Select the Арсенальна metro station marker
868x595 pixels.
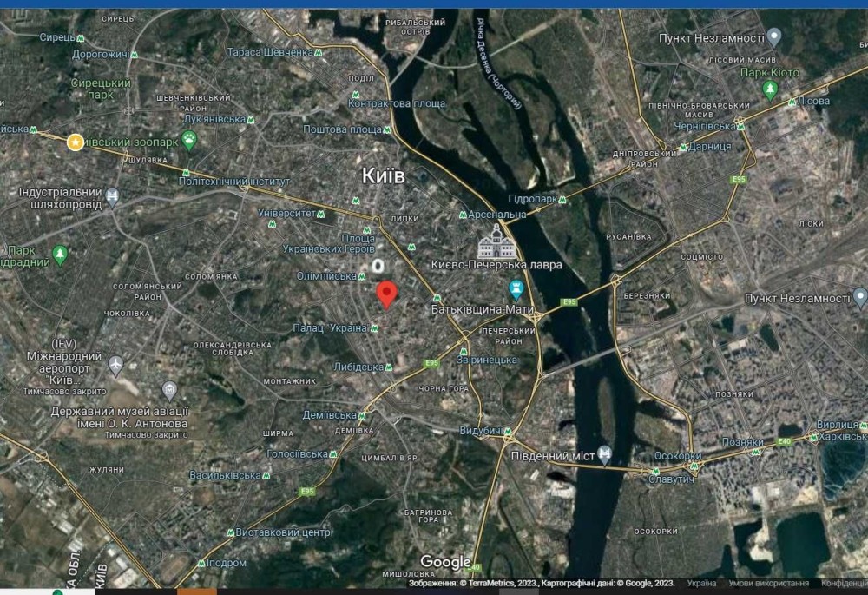(x=463, y=215)
